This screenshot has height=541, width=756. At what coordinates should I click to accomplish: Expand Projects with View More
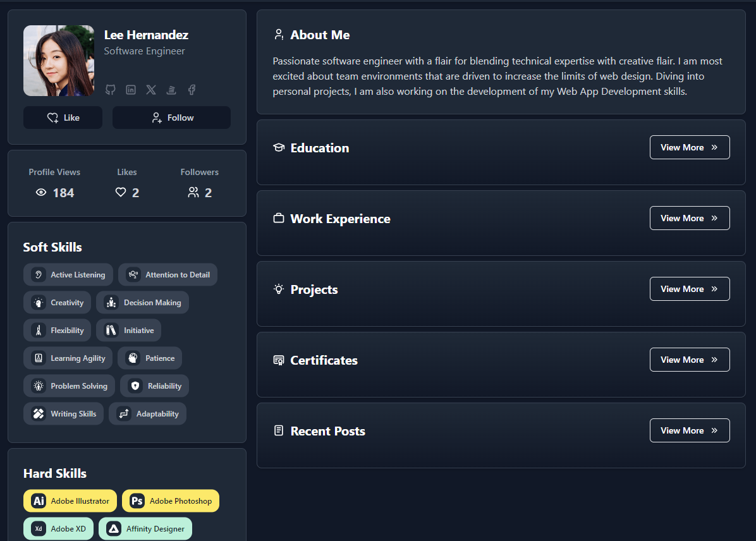click(x=690, y=289)
